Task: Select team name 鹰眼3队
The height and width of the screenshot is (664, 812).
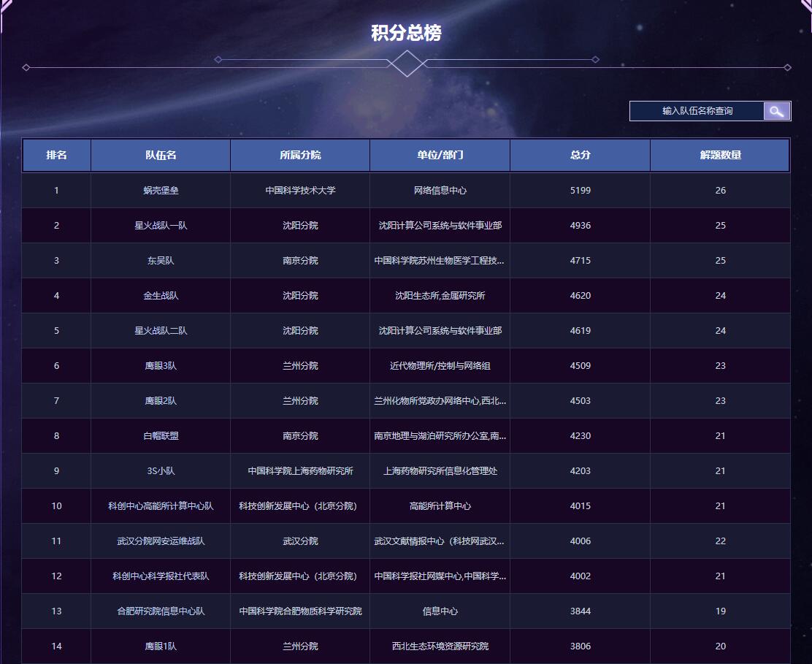Action: (161, 366)
